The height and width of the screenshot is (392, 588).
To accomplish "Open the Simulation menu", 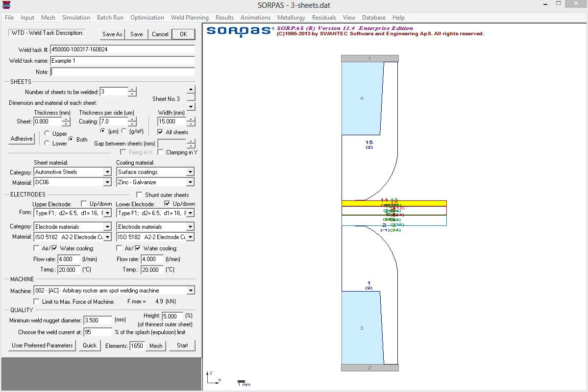I will click(x=76, y=18).
